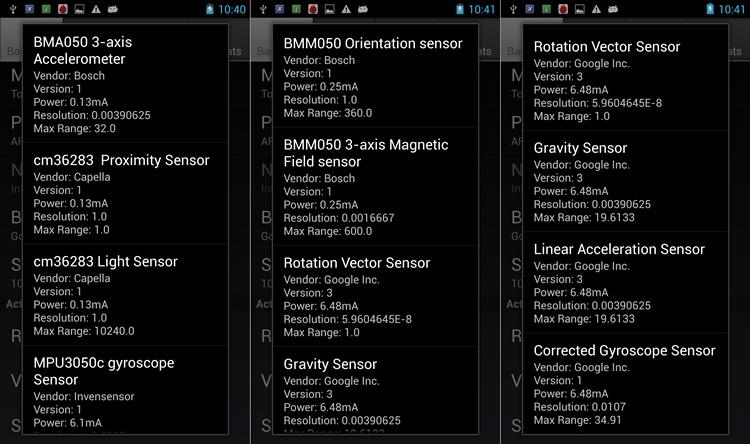Viewport: 750px width, 444px height.
Task: Tap picture notification icon in first phone screen
Action: [x=79, y=9]
